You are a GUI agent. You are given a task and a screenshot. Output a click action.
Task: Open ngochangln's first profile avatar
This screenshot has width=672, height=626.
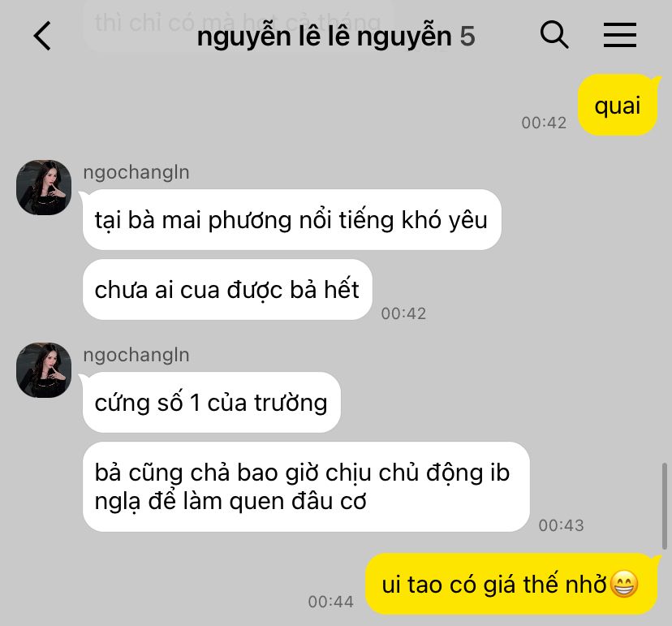[44, 188]
